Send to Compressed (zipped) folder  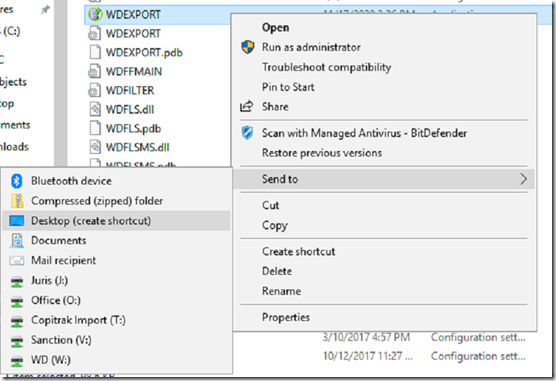(97, 201)
